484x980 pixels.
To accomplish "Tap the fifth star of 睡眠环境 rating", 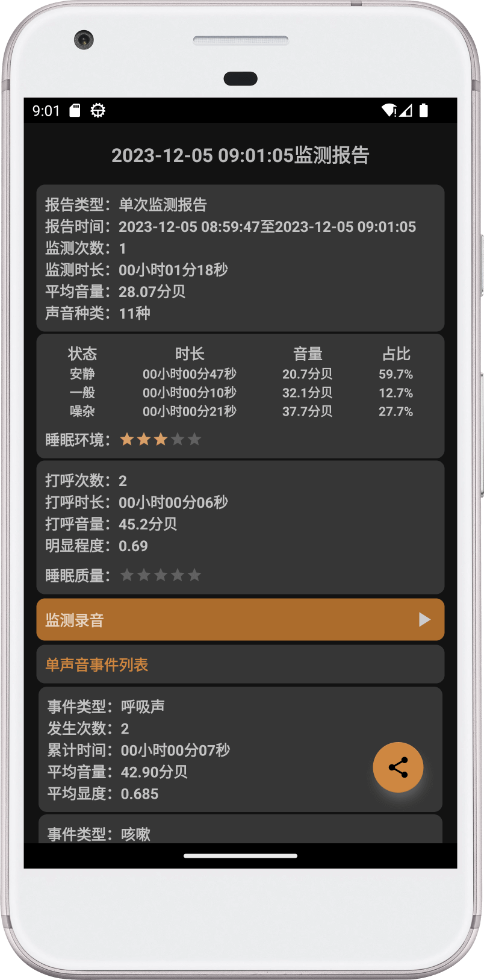I will click(x=194, y=439).
